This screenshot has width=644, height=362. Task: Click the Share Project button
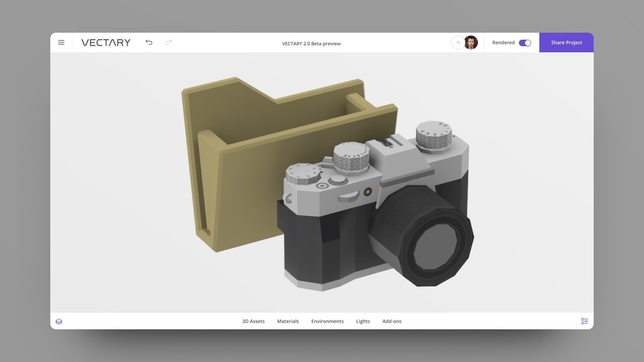tap(567, 42)
